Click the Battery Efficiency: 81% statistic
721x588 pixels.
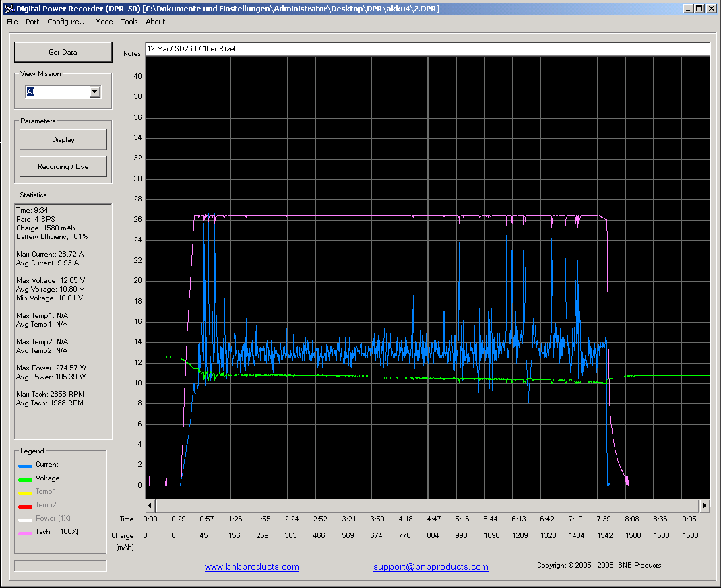52,237
